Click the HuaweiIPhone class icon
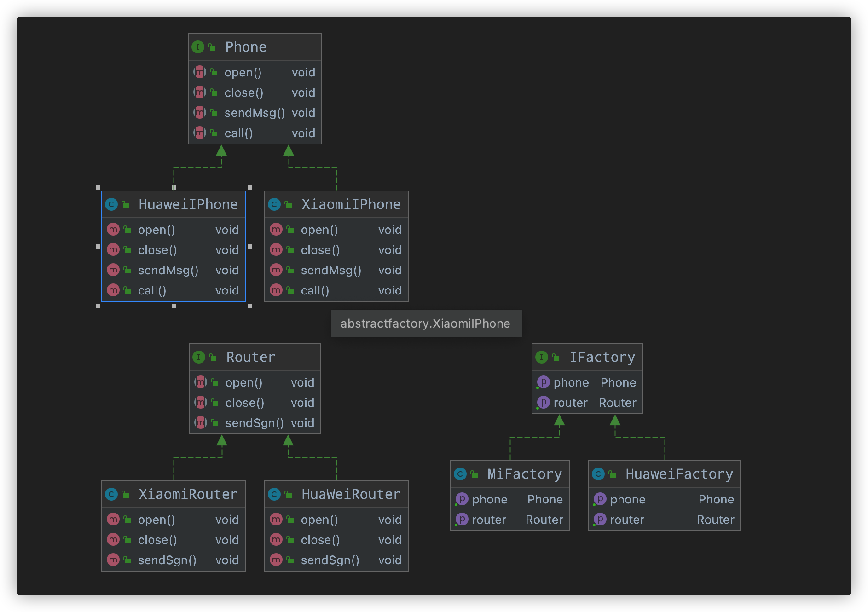 pos(111,204)
